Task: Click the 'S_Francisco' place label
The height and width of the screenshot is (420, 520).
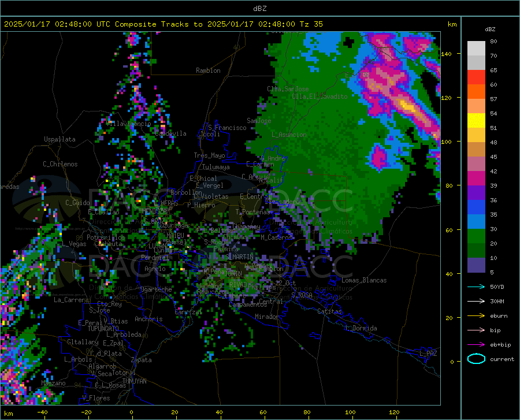Action: [x=227, y=128]
